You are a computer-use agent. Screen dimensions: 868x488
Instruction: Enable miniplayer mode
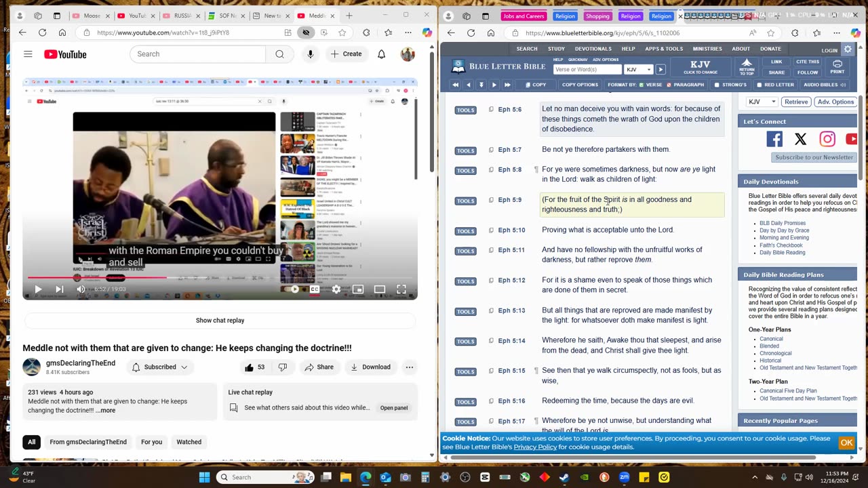click(x=358, y=289)
